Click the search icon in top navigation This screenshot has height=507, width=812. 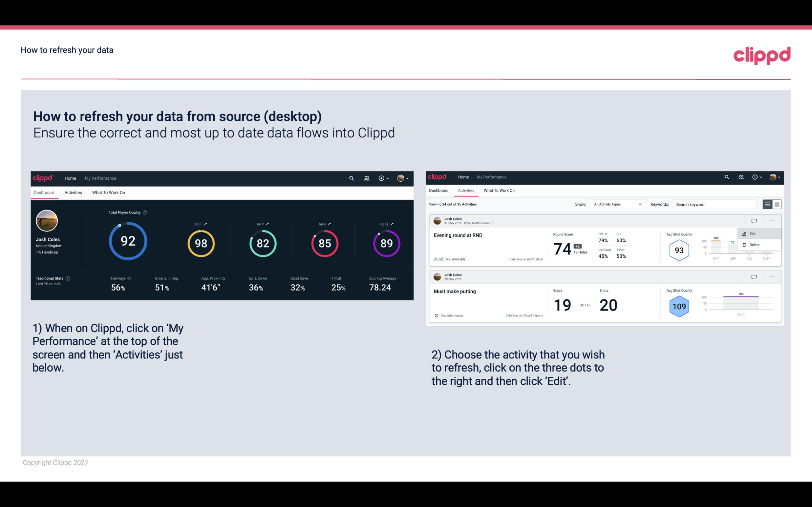[x=351, y=177]
